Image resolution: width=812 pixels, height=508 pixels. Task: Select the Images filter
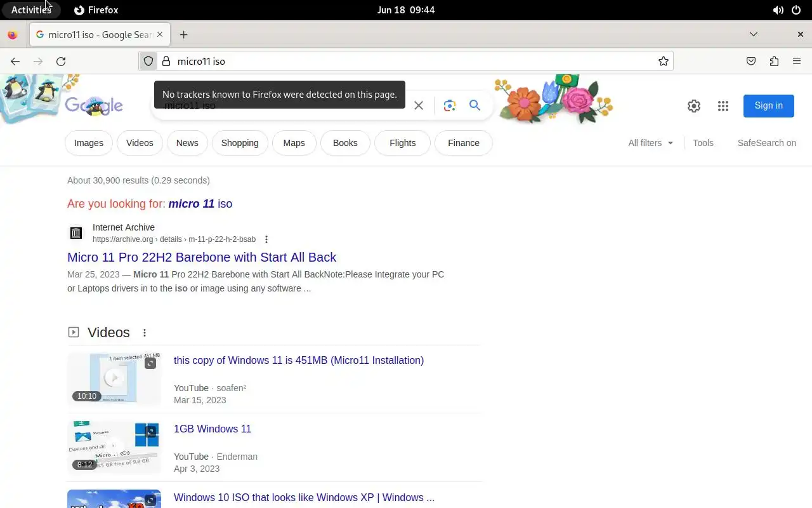(89, 143)
